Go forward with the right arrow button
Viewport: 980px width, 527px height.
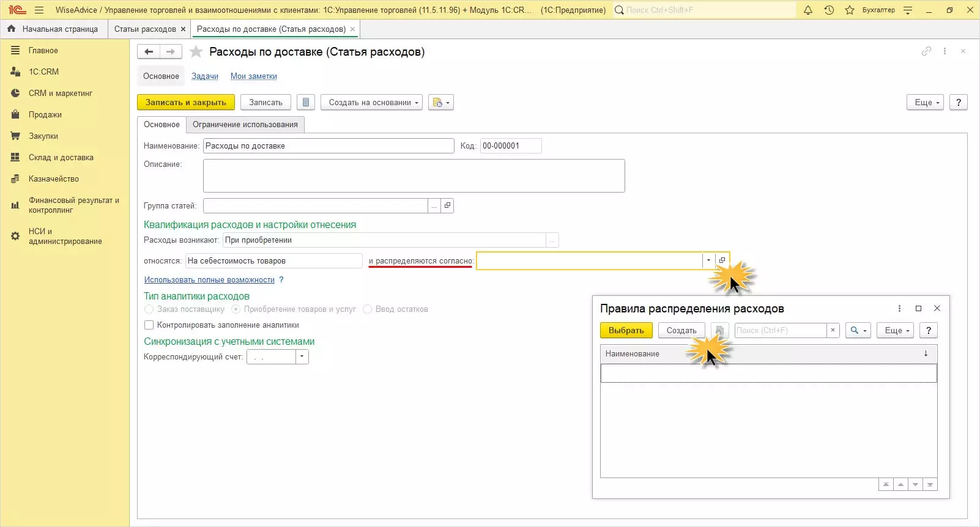[171, 52]
